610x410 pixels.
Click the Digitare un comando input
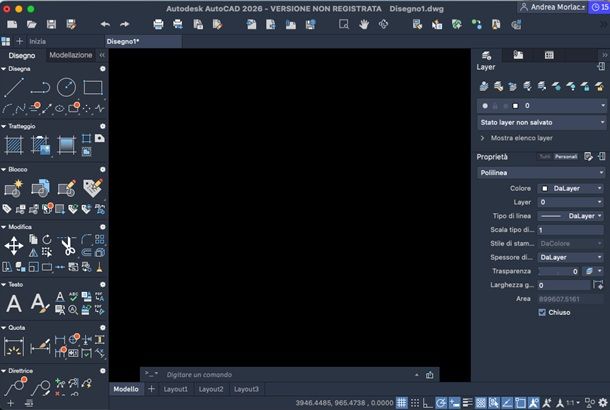click(288, 375)
